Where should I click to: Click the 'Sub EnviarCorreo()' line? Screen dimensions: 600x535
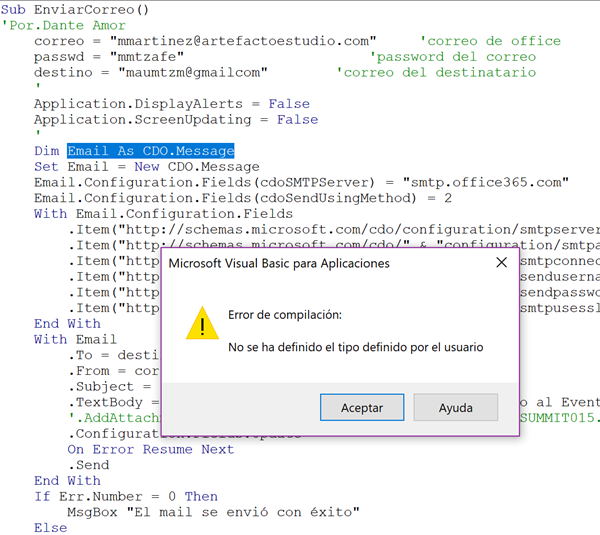pyautogui.click(x=75, y=9)
